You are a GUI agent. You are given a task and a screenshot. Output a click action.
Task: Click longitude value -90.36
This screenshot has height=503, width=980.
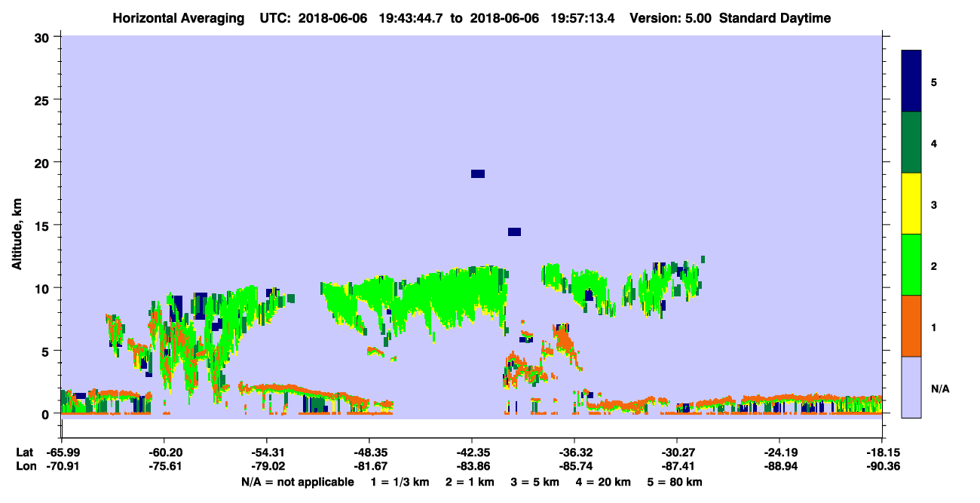(882, 466)
